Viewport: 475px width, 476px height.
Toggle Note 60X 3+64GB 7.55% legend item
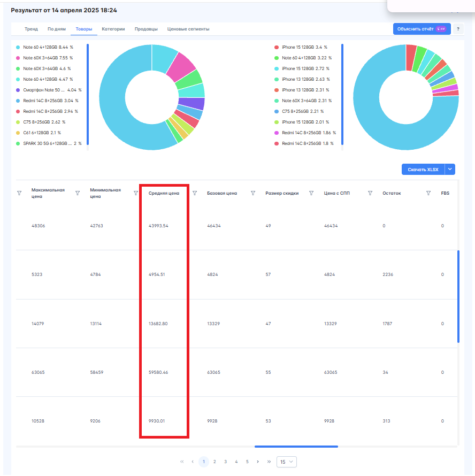pyautogui.click(x=44, y=58)
